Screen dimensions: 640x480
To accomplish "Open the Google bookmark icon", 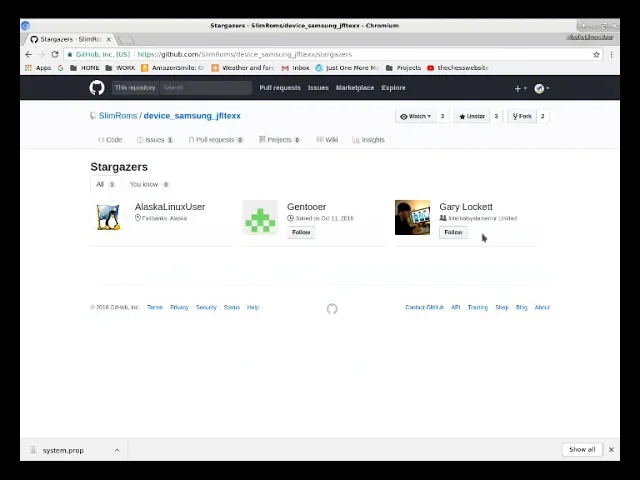I will [x=60, y=68].
